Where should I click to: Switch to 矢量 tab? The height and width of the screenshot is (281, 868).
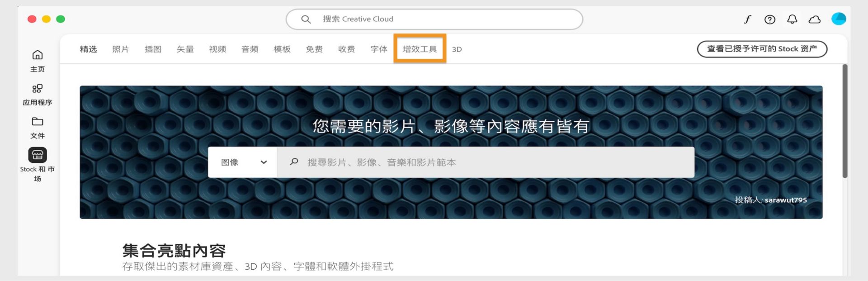coord(185,49)
